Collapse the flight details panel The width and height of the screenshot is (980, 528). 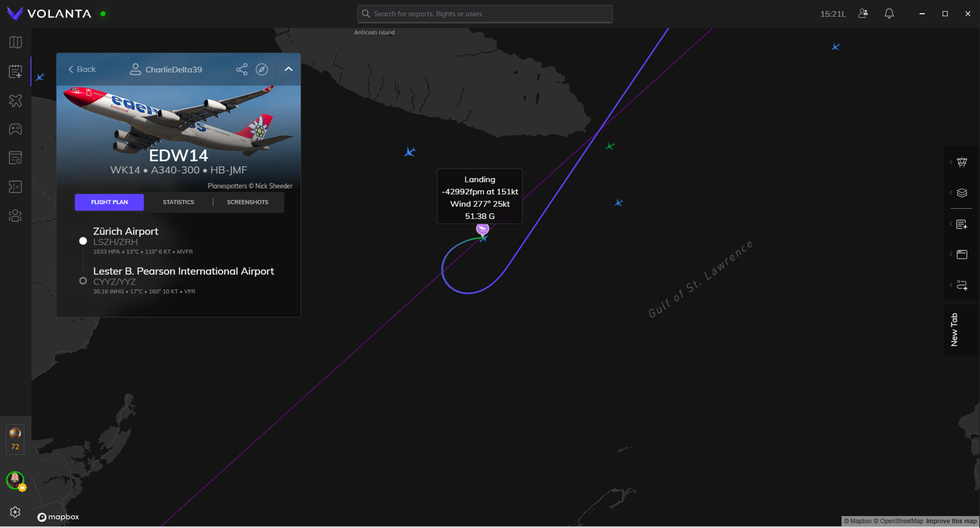289,70
